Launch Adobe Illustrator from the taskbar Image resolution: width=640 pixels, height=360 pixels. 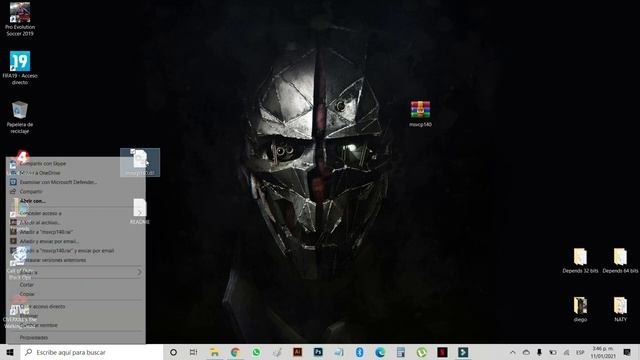(298, 352)
